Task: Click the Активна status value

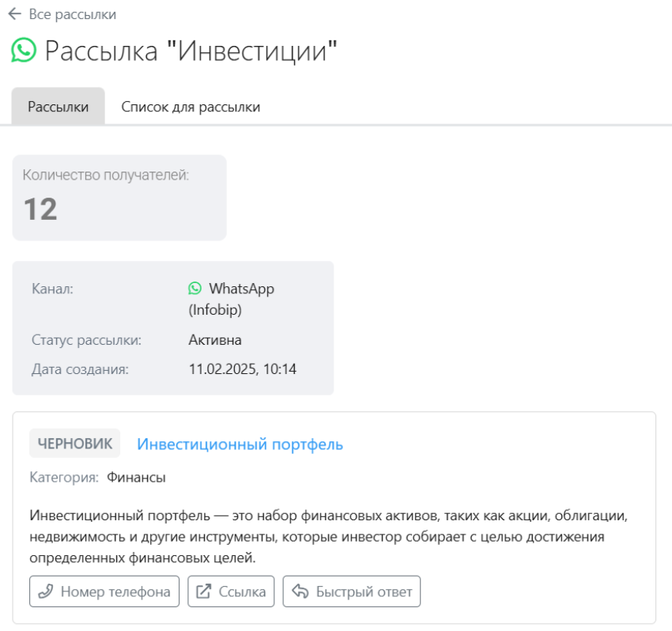Action: point(215,340)
